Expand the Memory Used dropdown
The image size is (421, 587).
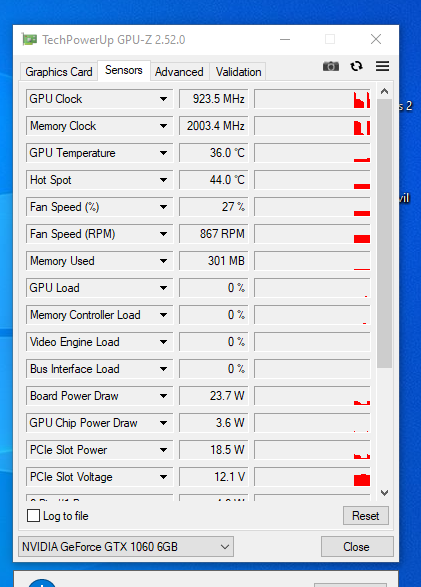[163, 261]
